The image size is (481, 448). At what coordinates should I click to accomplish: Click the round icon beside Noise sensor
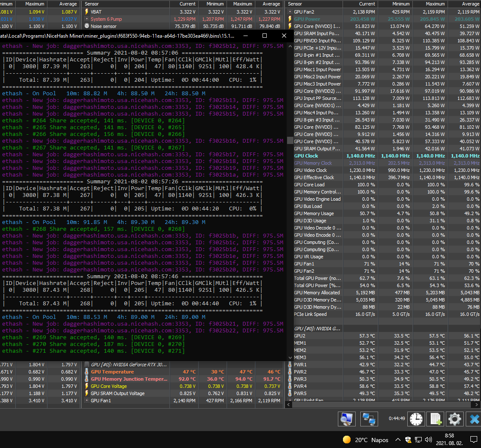[87, 26]
